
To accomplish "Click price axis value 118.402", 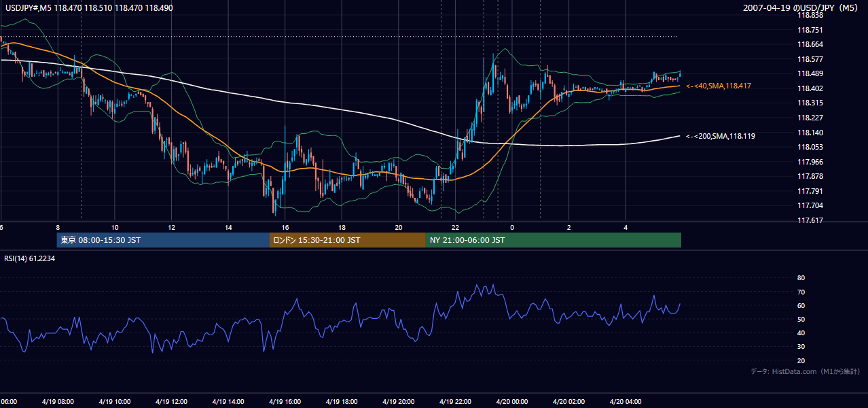I will click(x=810, y=88).
